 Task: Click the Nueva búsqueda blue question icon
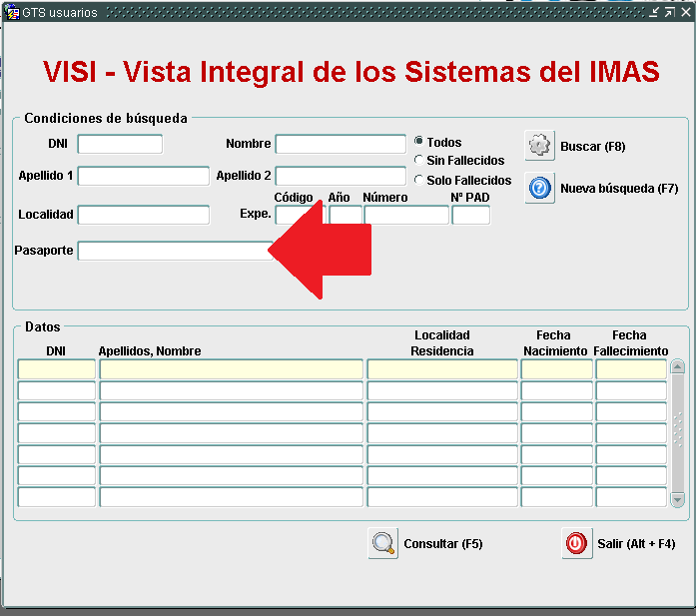click(539, 188)
